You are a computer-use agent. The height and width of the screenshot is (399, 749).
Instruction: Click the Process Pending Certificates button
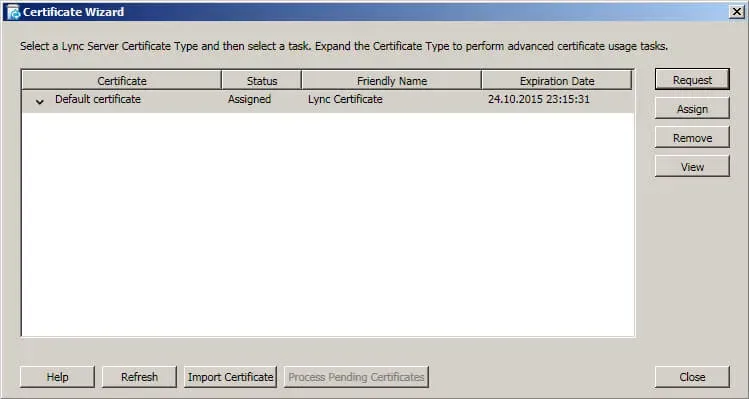tap(356, 377)
